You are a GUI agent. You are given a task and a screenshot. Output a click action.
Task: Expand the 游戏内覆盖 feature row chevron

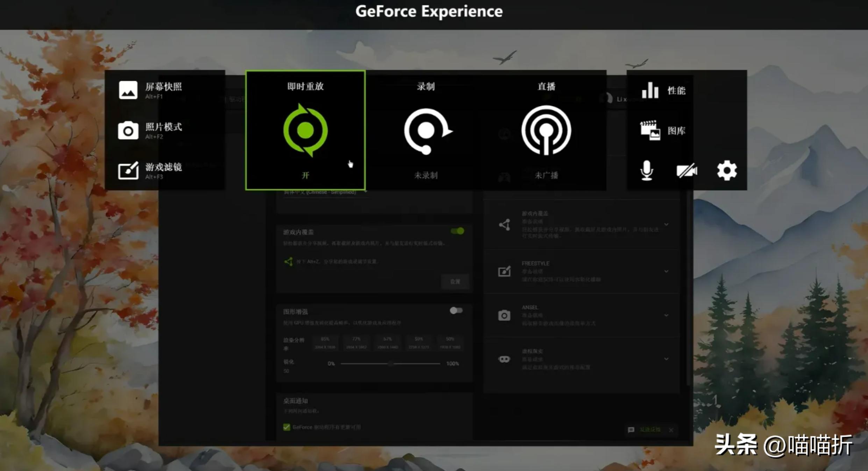(x=666, y=224)
